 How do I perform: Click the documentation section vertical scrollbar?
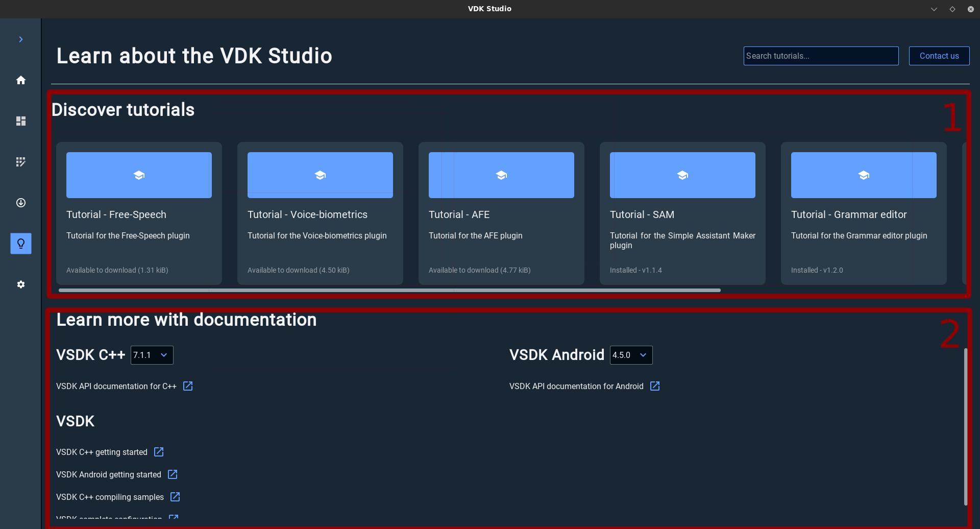tap(965, 426)
